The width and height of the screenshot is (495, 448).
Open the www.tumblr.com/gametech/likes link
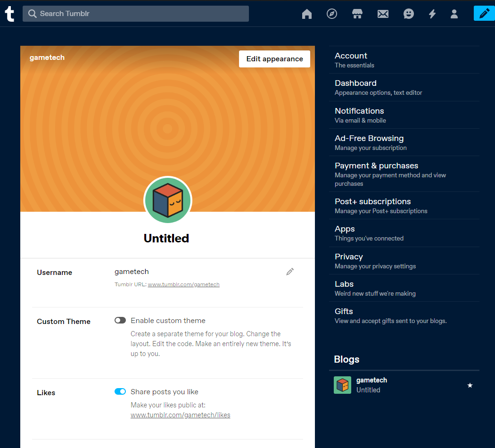(180, 415)
